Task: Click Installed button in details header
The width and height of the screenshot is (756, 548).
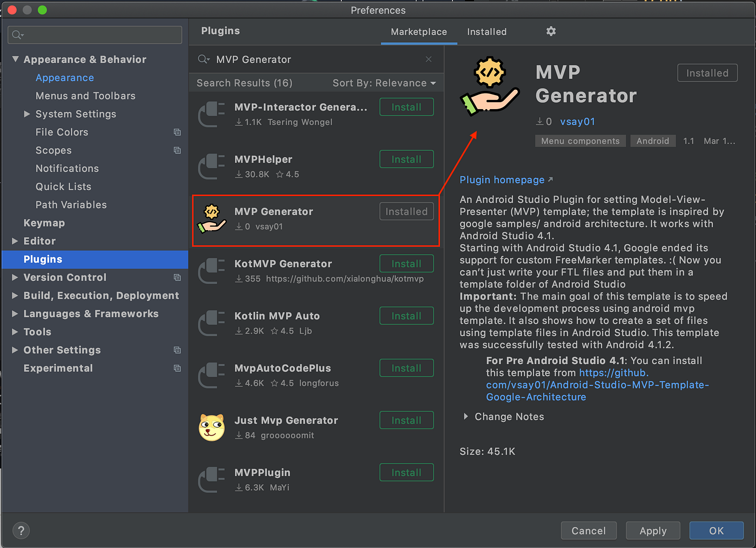Action: pyautogui.click(x=707, y=73)
